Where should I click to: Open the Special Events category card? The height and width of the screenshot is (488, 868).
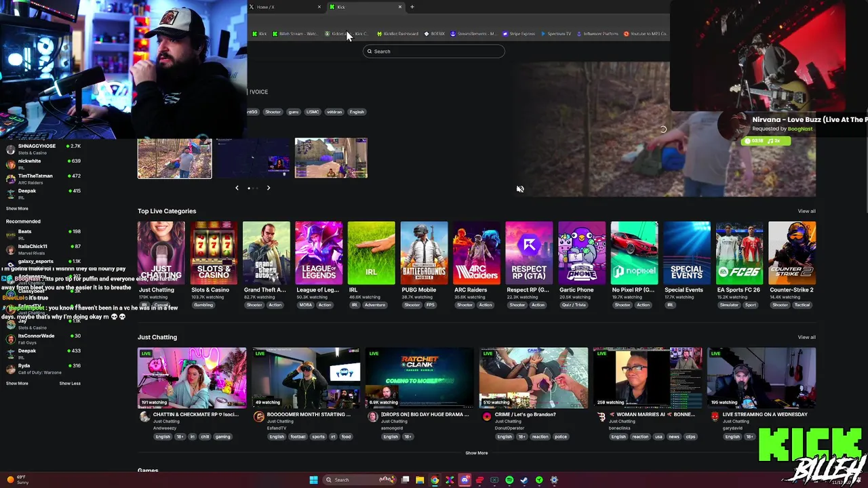click(687, 253)
